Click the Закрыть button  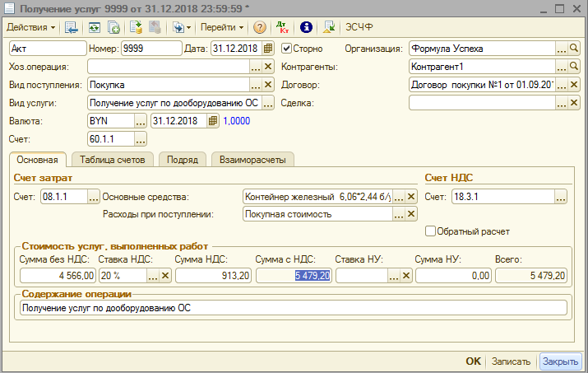(x=560, y=361)
